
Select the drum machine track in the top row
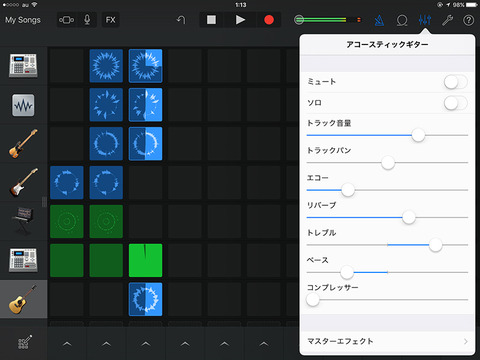tap(23, 66)
